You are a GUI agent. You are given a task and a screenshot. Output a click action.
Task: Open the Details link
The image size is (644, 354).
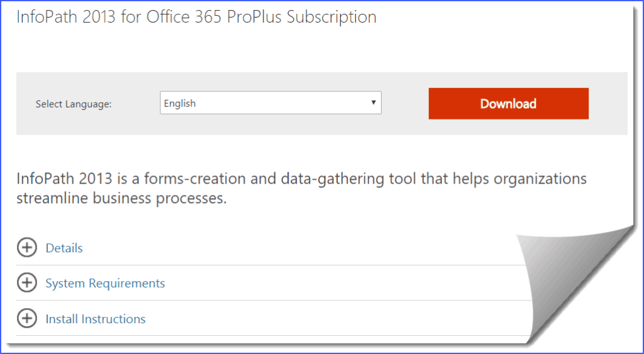point(64,248)
